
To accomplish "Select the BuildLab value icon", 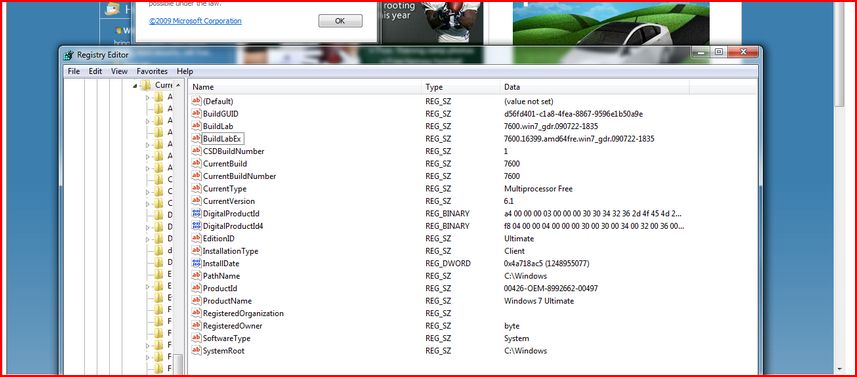I will [197, 126].
